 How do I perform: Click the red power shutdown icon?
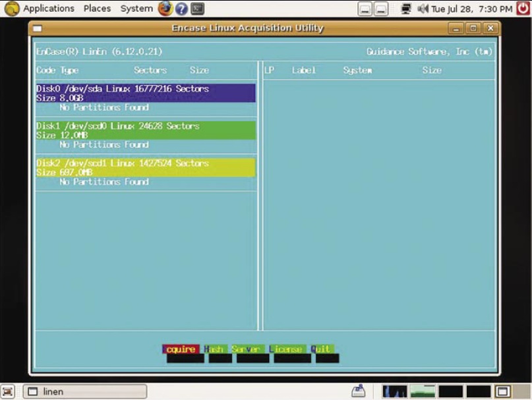(523, 9)
